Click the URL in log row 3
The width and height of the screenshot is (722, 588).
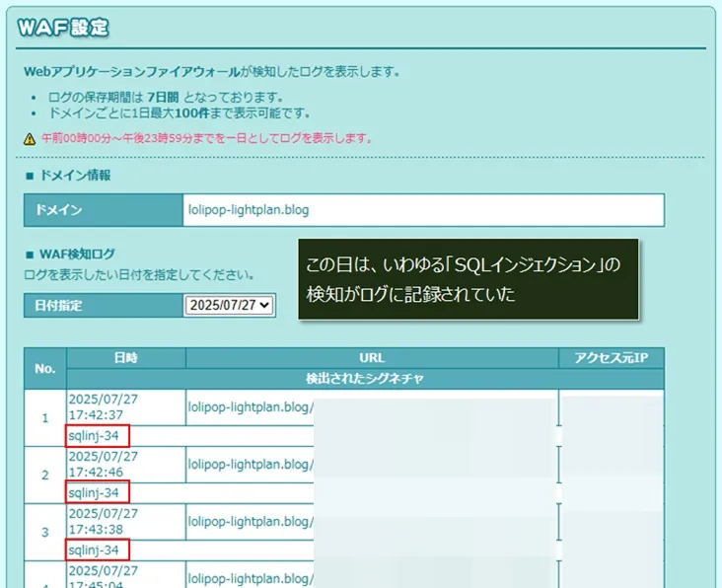coord(251,521)
